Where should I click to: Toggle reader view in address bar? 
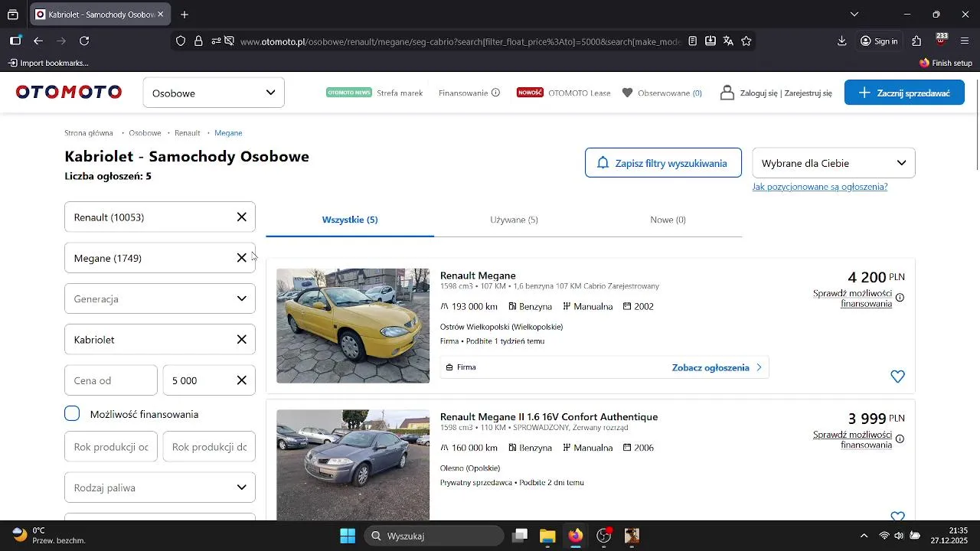(x=693, y=41)
